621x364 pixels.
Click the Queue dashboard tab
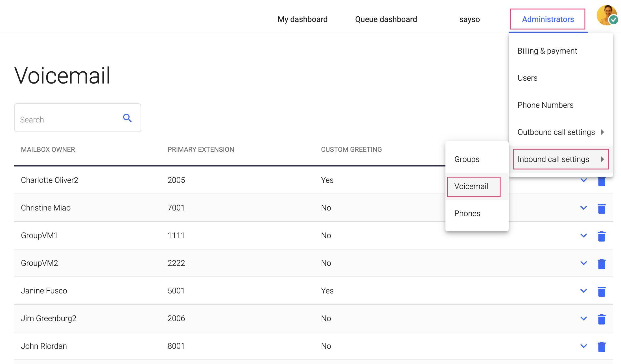tap(385, 19)
